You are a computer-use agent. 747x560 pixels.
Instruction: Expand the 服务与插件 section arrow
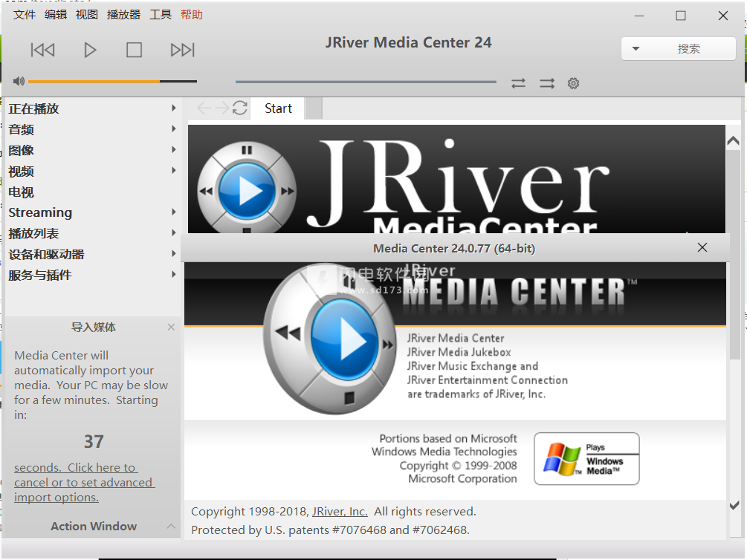(x=174, y=274)
